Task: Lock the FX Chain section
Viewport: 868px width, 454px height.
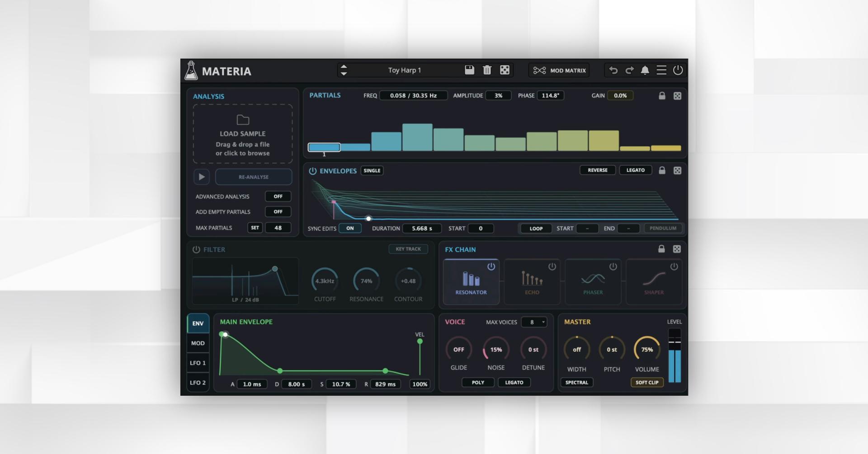Action: pos(661,249)
